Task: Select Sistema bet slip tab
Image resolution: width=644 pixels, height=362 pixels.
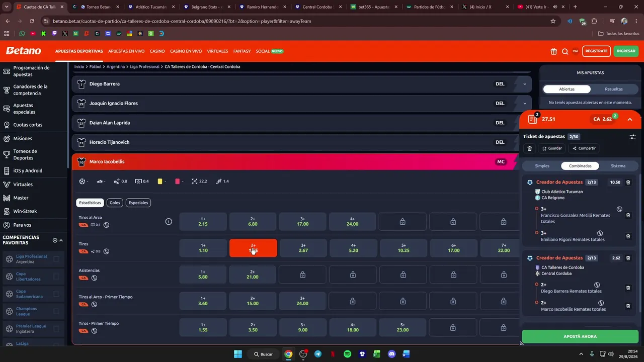Action: (x=618, y=165)
